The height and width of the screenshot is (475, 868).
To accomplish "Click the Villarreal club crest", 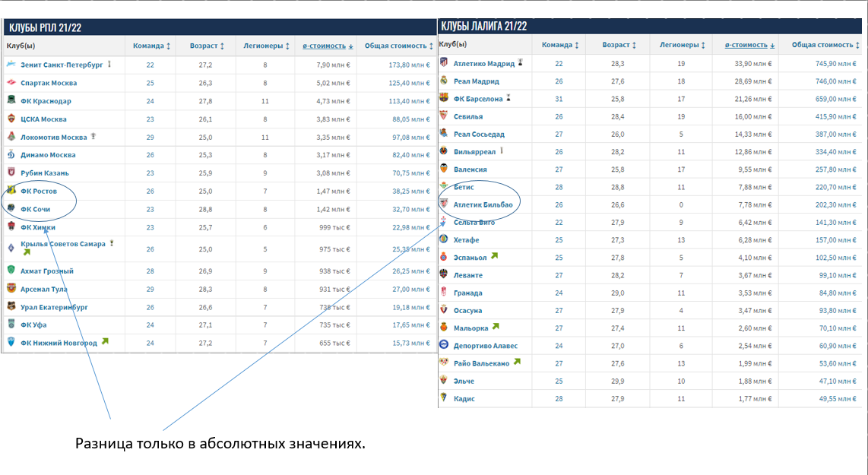I will tap(444, 151).
